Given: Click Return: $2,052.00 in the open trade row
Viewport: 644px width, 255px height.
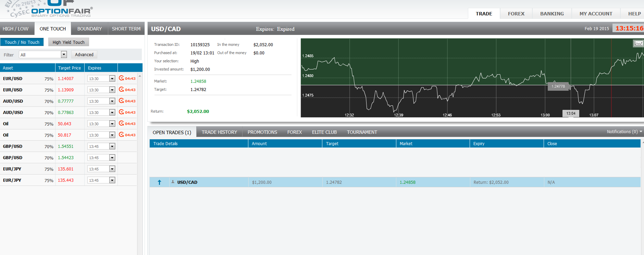Looking at the screenshot, I should (x=491, y=182).
